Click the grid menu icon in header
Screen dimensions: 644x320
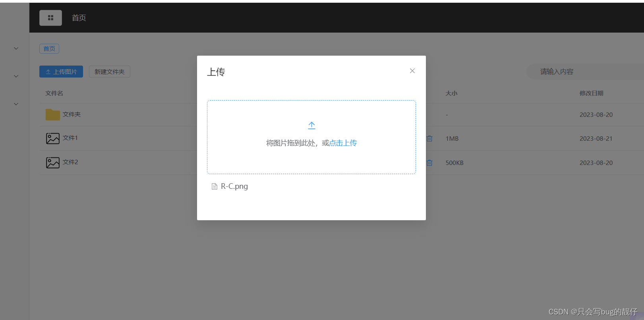click(x=50, y=18)
